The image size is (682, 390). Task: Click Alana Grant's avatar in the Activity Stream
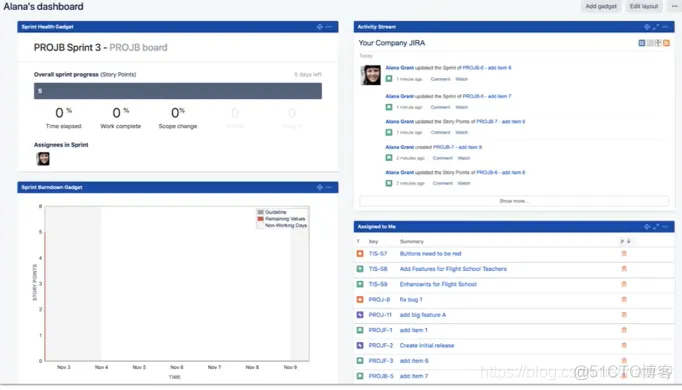coord(371,75)
